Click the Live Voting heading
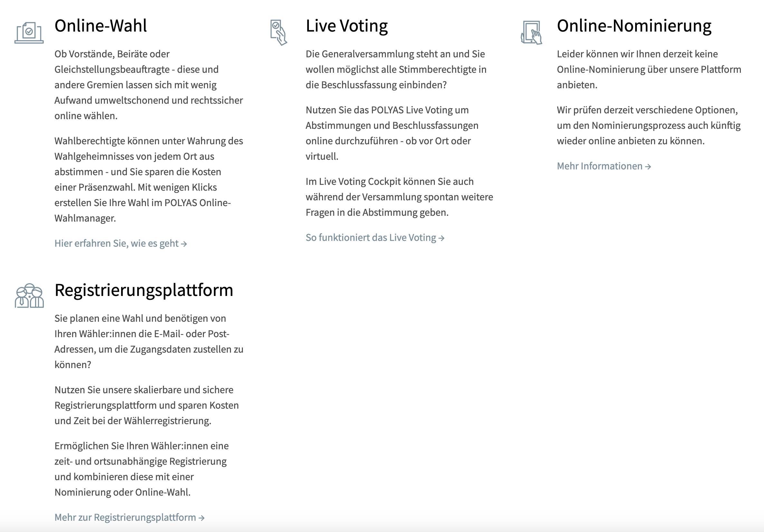Image resolution: width=764 pixels, height=532 pixels. click(x=347, y=26)
